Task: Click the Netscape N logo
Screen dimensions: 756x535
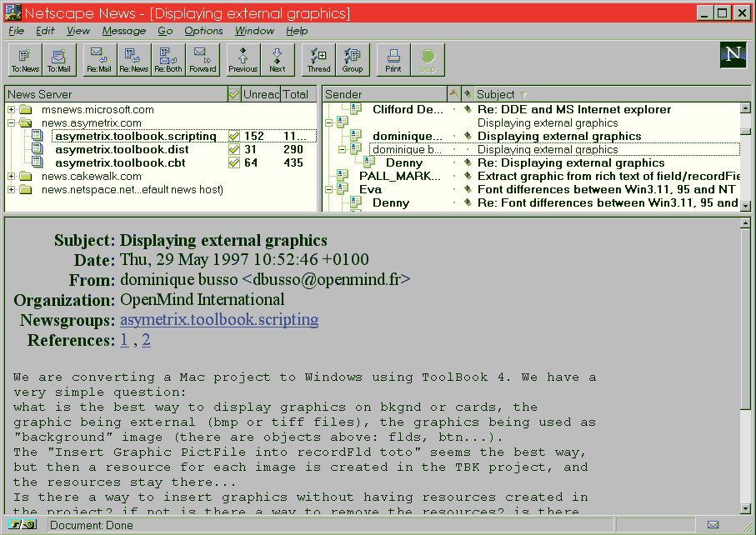Action: [x=733, y=55]
